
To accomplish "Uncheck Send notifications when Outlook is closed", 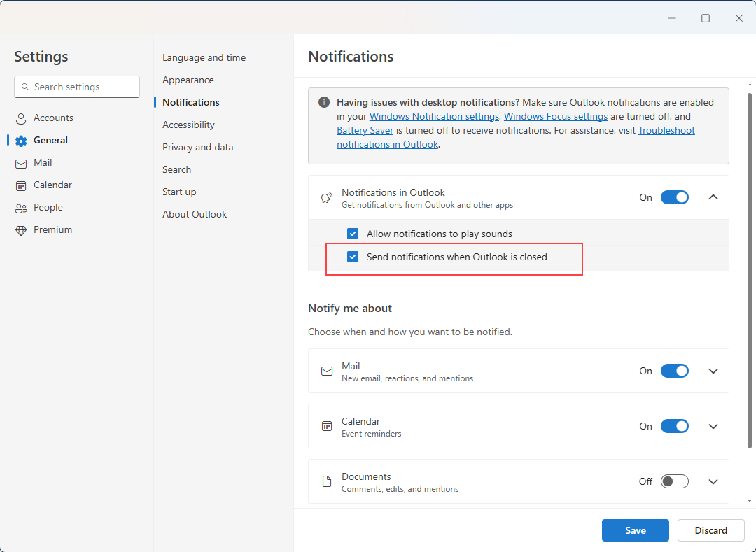I will point(353,257).
